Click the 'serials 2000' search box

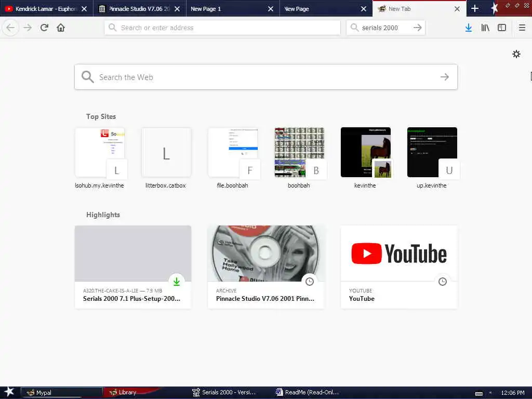point(385,28)
